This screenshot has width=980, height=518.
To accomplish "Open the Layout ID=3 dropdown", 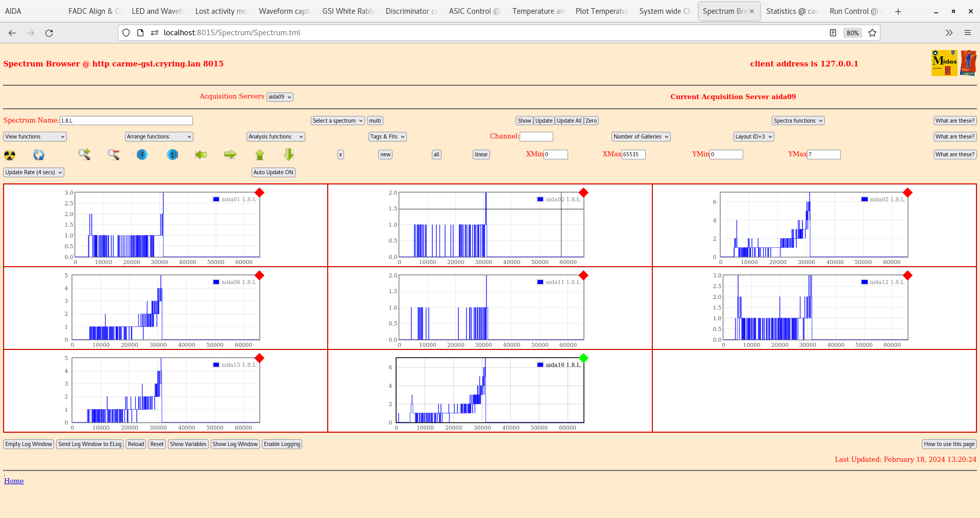I will pos(753,137).
